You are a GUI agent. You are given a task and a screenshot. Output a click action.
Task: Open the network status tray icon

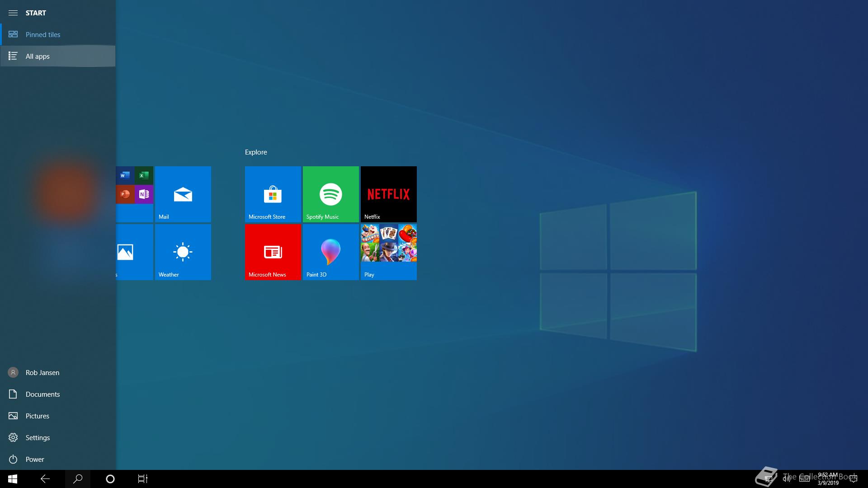click(768, 479)
